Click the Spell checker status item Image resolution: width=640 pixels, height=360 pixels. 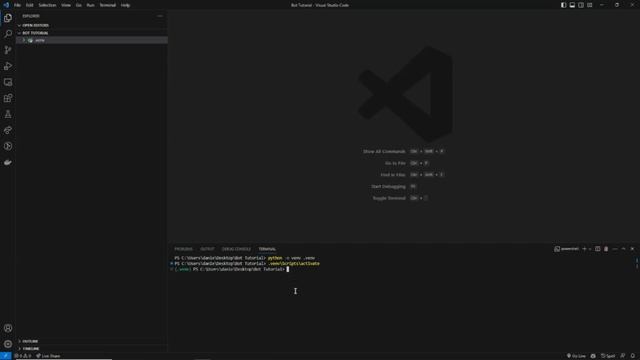click(608, 356)
